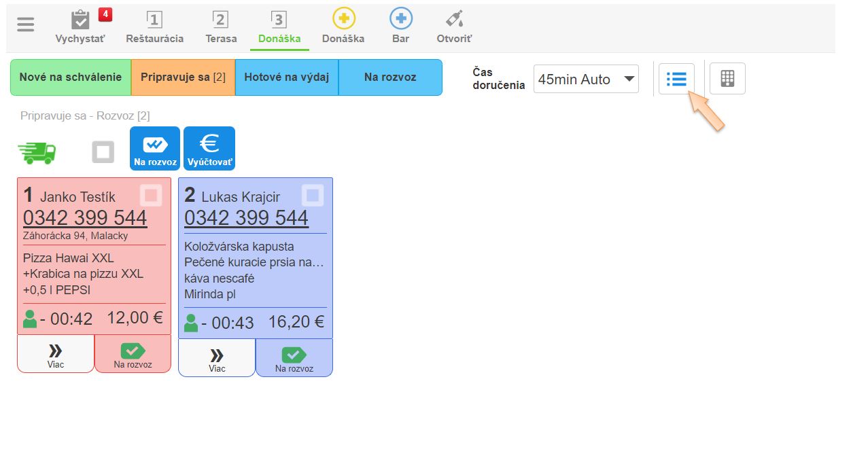Switch to the Reštaurácia tab
Screen dimensions: 868x462
click(154, 26)
